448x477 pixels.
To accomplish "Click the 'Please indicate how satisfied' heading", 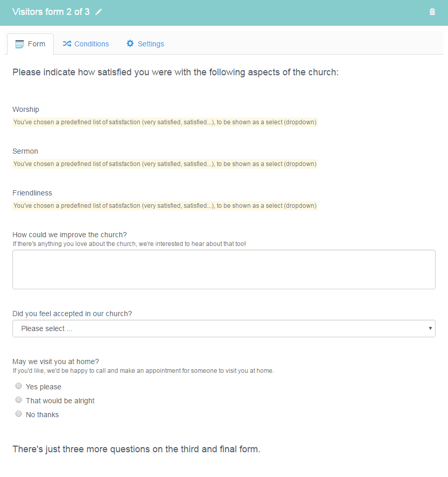I will 175,72.
